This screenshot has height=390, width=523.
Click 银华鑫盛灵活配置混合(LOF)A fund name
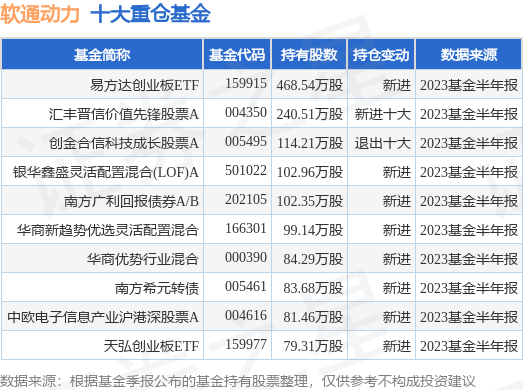click(106, 172)
